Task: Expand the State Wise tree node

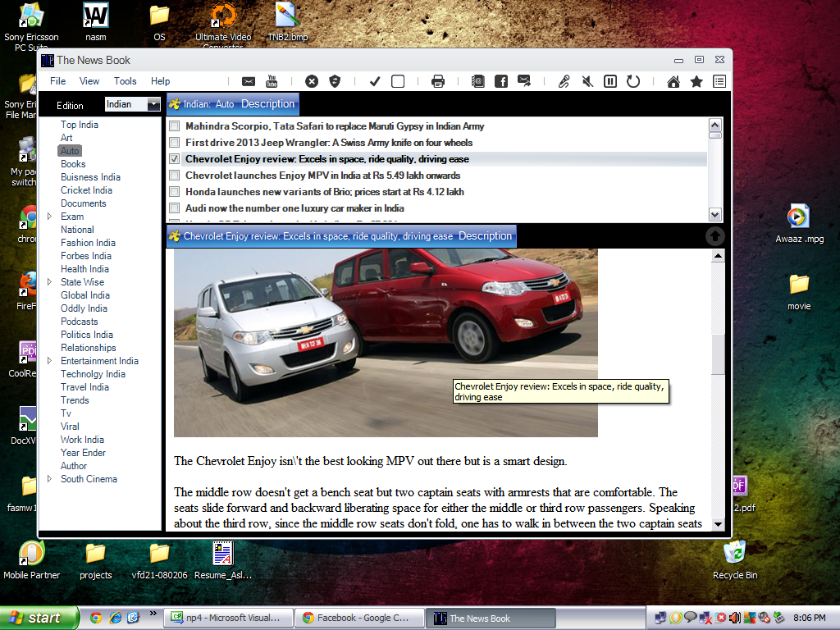Action: point(50,282)
